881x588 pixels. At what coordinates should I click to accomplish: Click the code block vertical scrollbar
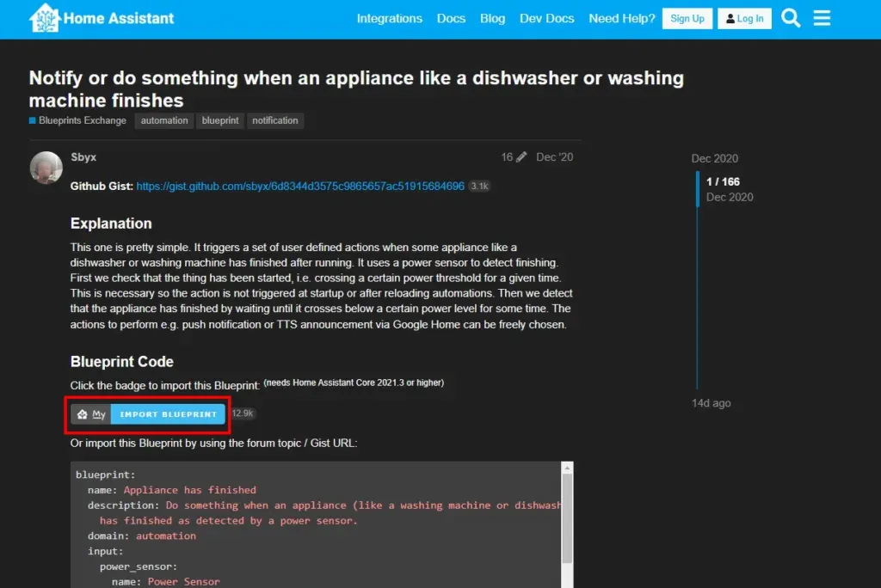(x=566, y=516)
